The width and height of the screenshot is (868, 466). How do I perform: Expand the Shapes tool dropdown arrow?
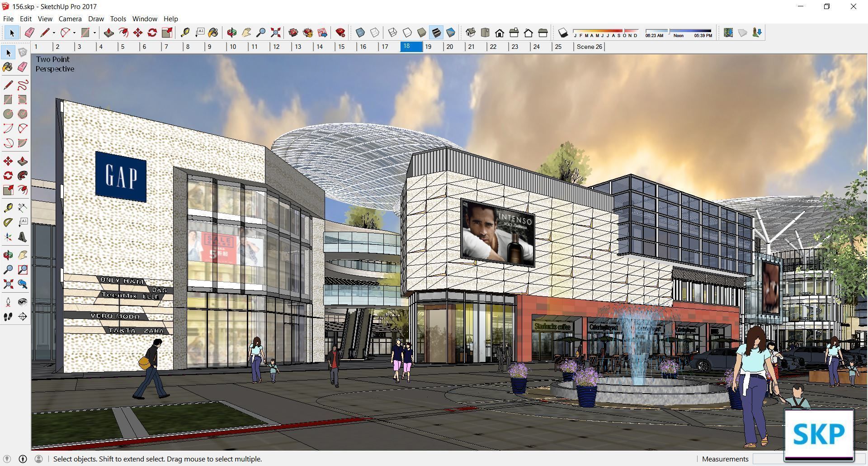[x=94, y=33]
